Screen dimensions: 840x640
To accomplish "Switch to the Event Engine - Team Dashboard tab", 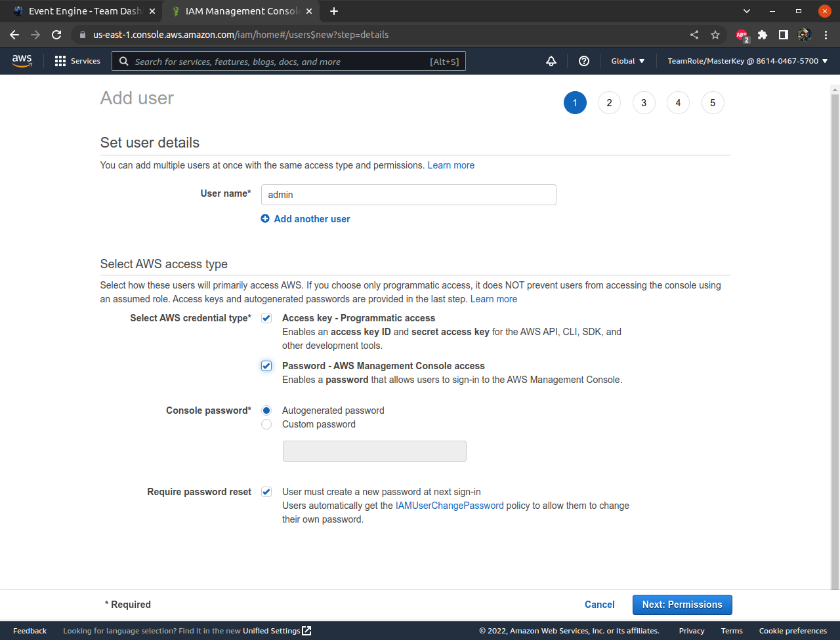I will pyautogui.click(x=84, y=11).
